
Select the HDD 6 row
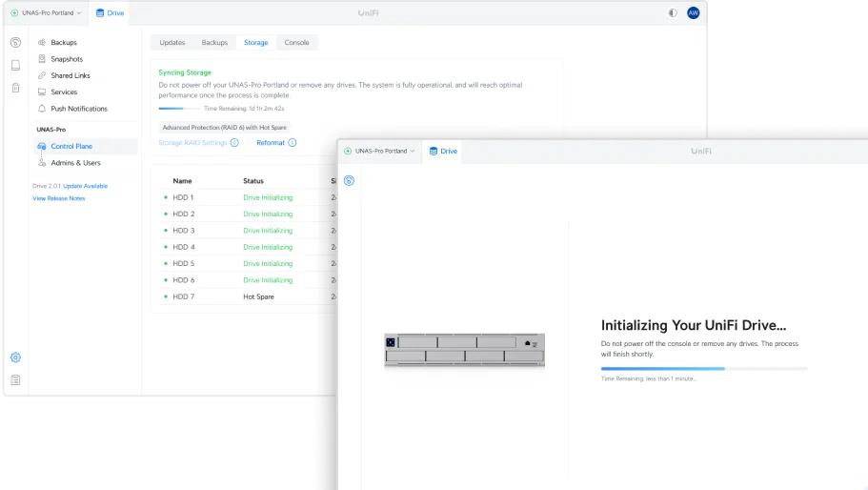point(248,280)
